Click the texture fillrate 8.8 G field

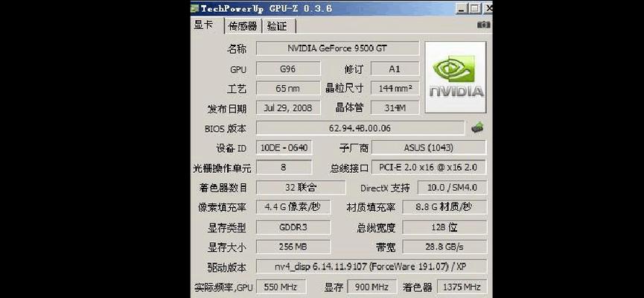[444, 207]
